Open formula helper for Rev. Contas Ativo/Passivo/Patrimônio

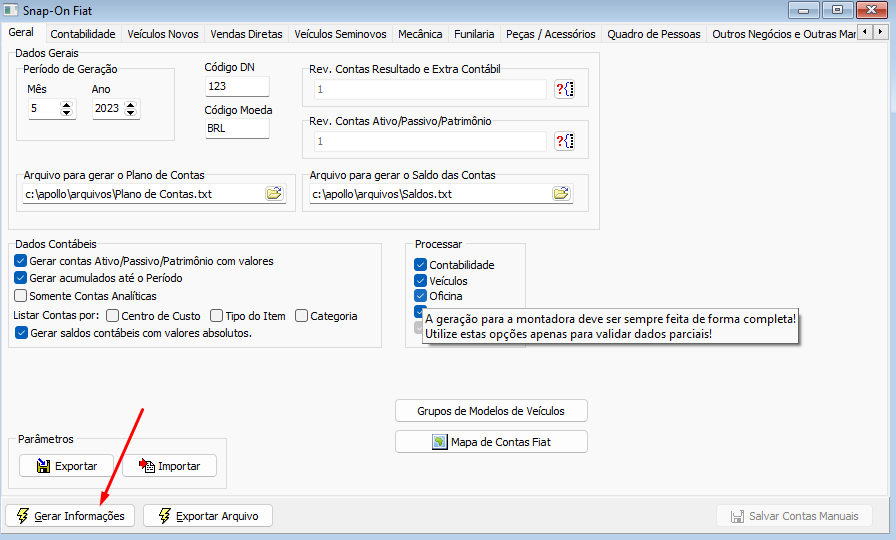(x=565, y=141)
